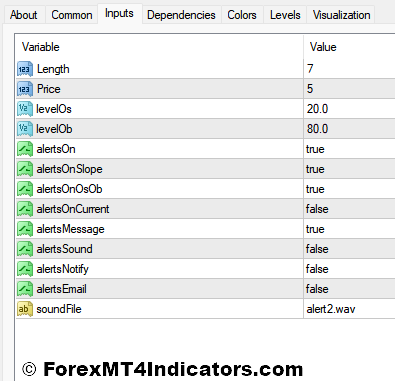The height and width of the screenshot is (381, 395).
Task: Select the alertsEmail variable name
Action: (61, 289)
